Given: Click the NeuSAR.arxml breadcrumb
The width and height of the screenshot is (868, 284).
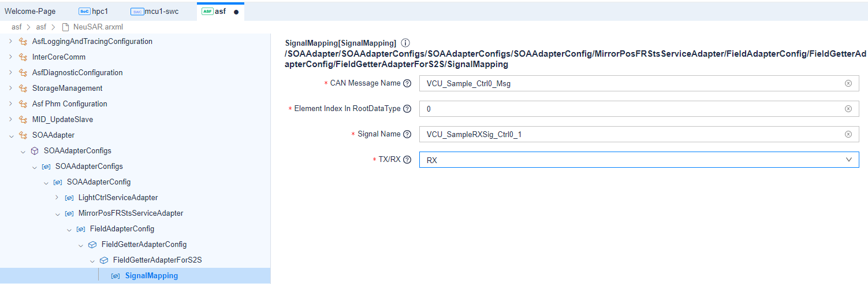Looking at the screenshot, I should tap(98, 27).
